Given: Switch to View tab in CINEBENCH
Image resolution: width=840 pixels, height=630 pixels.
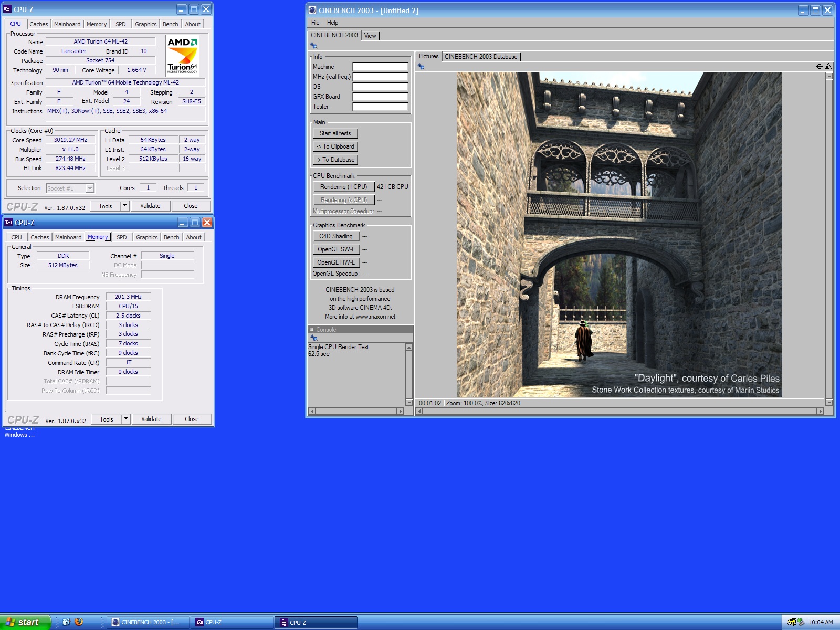Looking at the screenshot, I should pyautogui.click(x=370, y=36).
